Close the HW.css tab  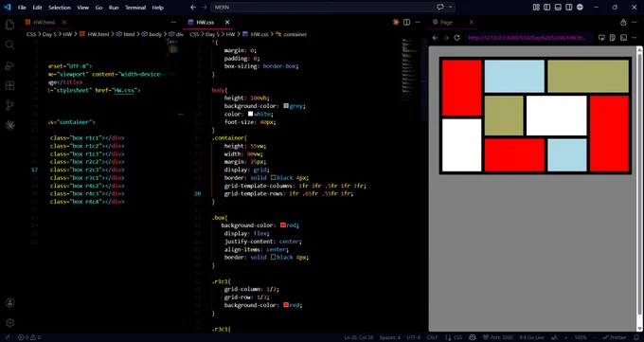[x=227, y=22]
